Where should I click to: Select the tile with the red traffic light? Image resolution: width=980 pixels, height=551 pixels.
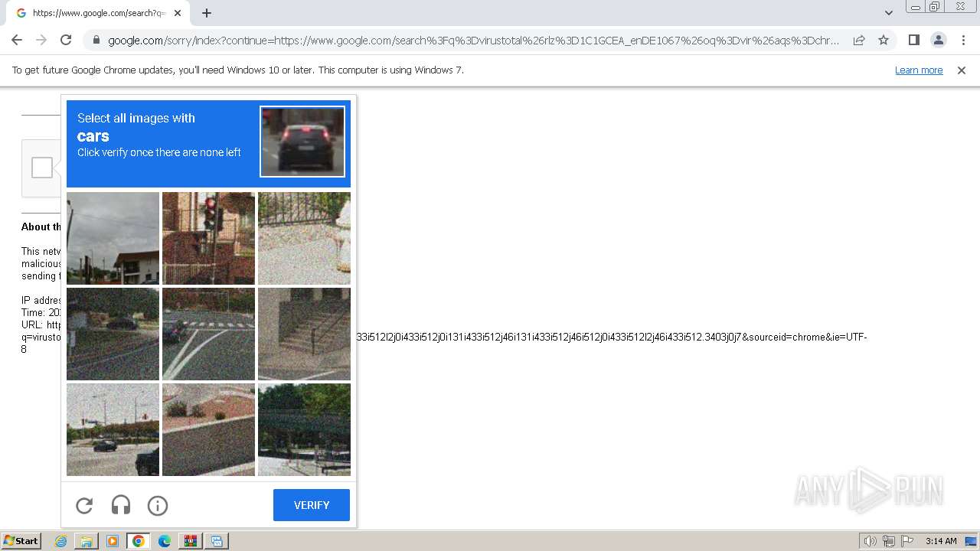pos(208,238)
